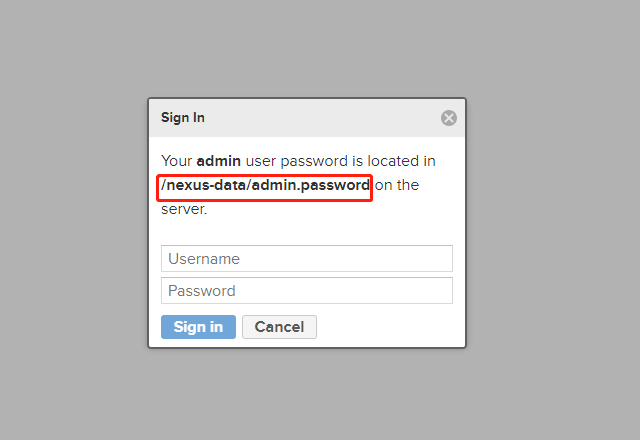Click the word Your in the message
The image size is (640, 440).
[x=176, y=161]
